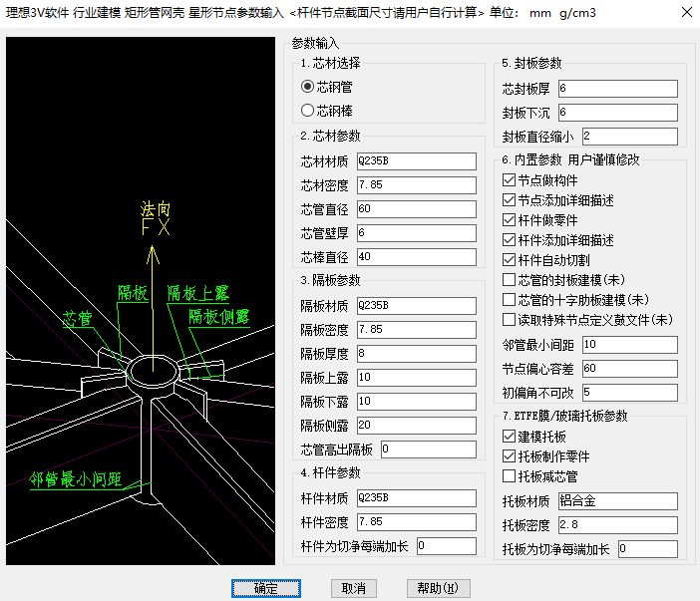Click the 隔板材质 input field
Image resolution: width=700 pixels, height=601 pixels.
[417, 306]
